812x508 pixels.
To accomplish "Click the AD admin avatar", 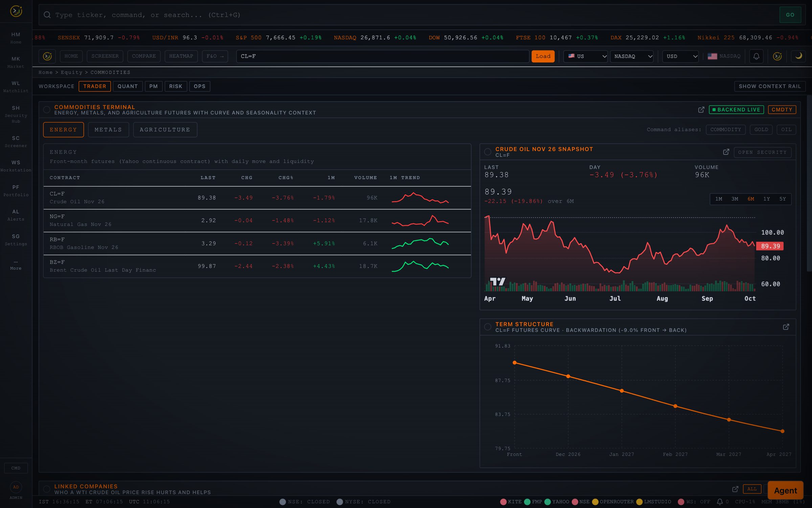I will (16, 487).
